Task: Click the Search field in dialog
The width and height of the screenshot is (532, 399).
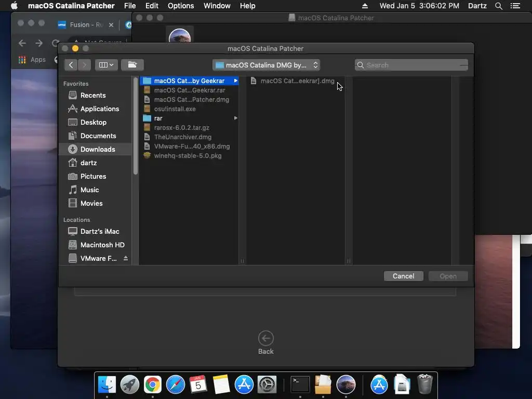Action: pos(411,65)
